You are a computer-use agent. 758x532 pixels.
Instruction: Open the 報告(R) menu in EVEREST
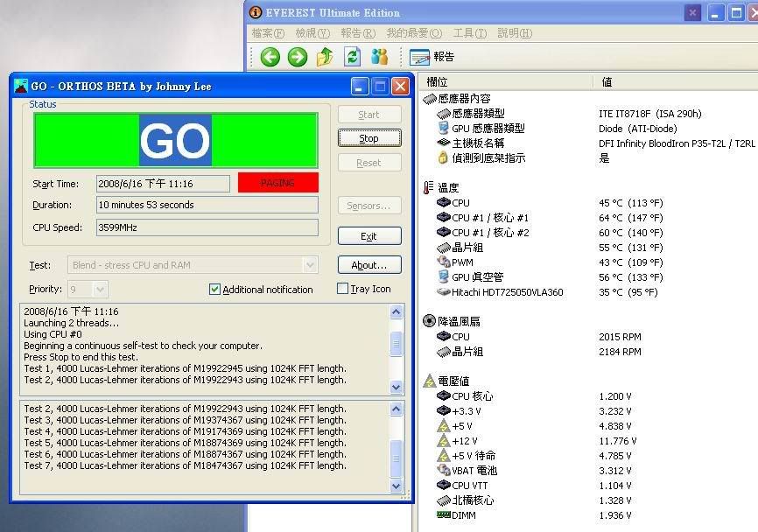pos(358,33)
